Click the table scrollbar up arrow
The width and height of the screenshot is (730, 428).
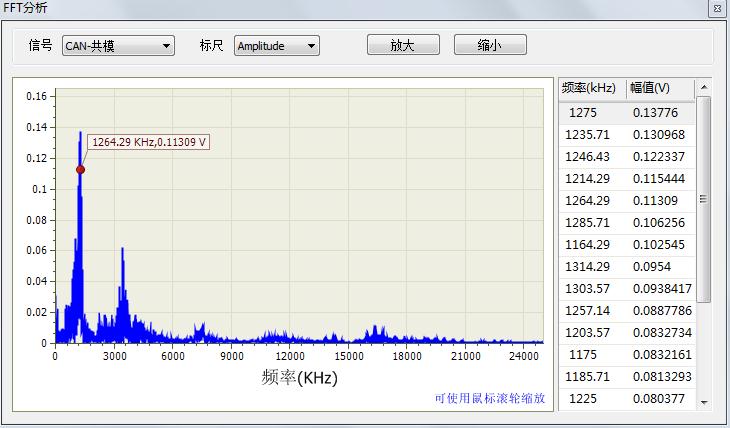click(x=704, y=87)
